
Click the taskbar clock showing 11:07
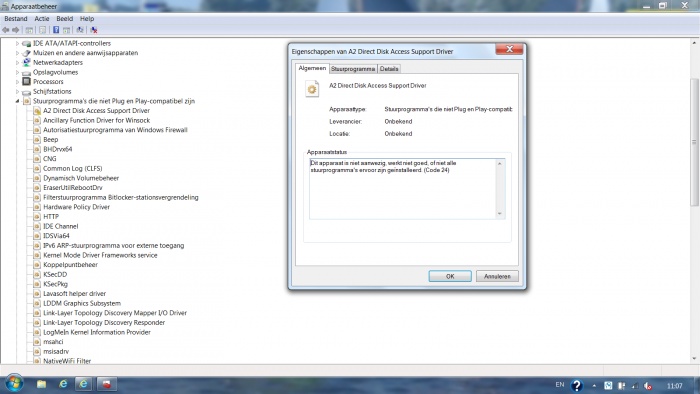click(x=675, y=386)
